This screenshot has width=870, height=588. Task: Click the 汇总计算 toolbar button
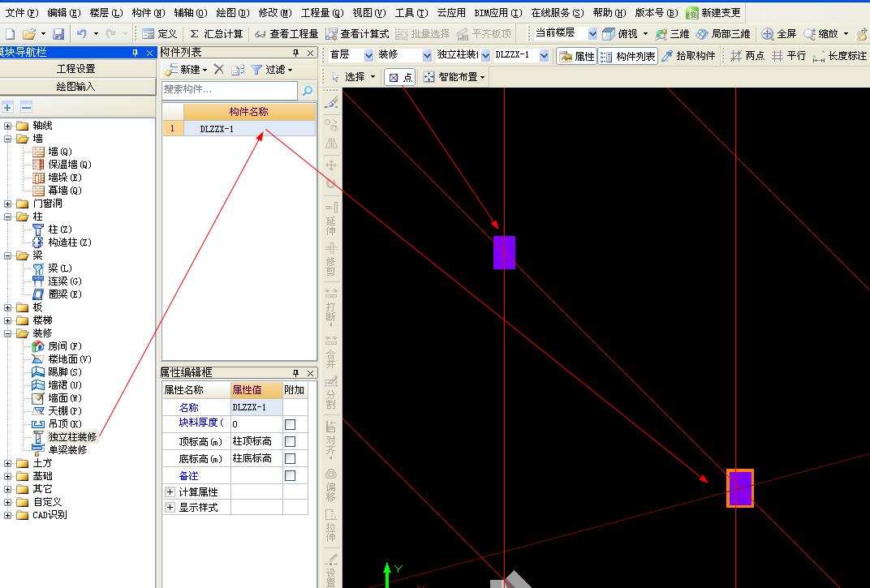(217, 34)
